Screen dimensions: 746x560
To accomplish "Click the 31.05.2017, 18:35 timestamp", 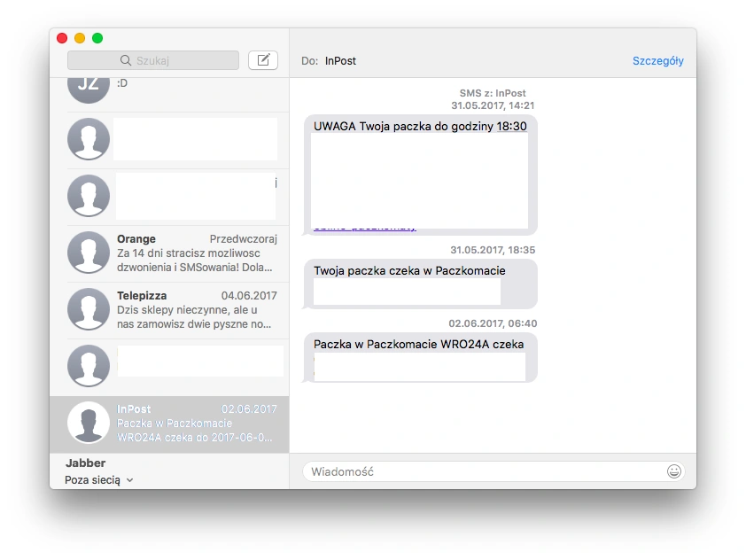I will click(493, 250).
